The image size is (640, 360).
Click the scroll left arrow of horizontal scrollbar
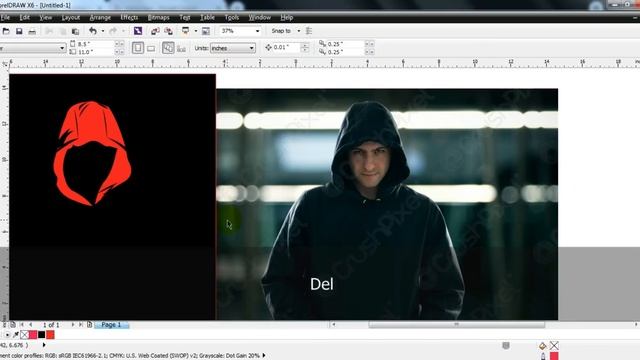(333, 325)
